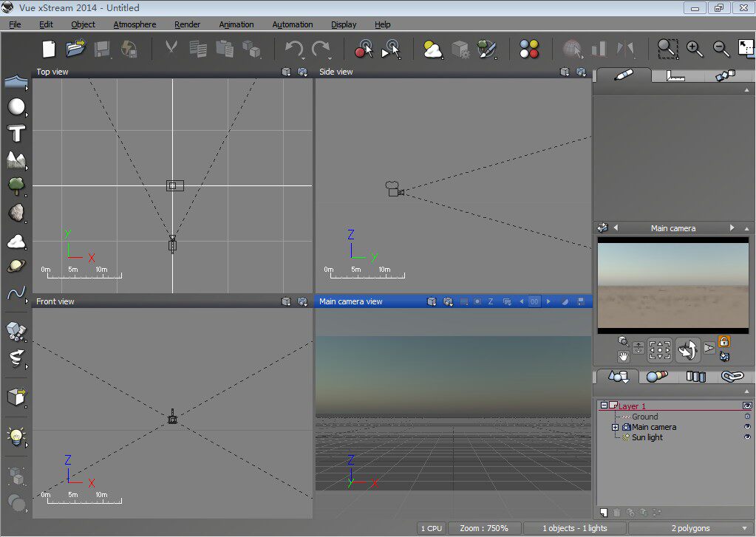This screenshot has height=537, width=756.
Task: Click the four colored spheres material icon
Action: pos(529,49)
